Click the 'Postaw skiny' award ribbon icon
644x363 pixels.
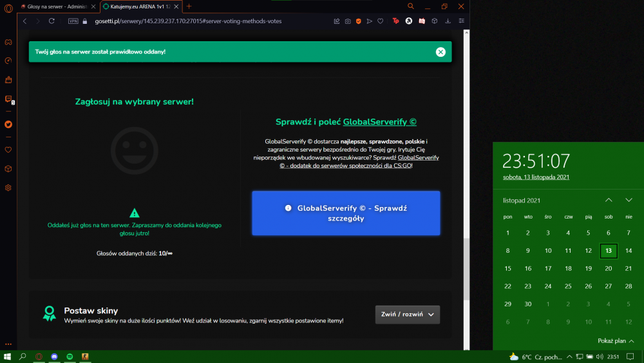pyautogui.click(x=50, y=313)
